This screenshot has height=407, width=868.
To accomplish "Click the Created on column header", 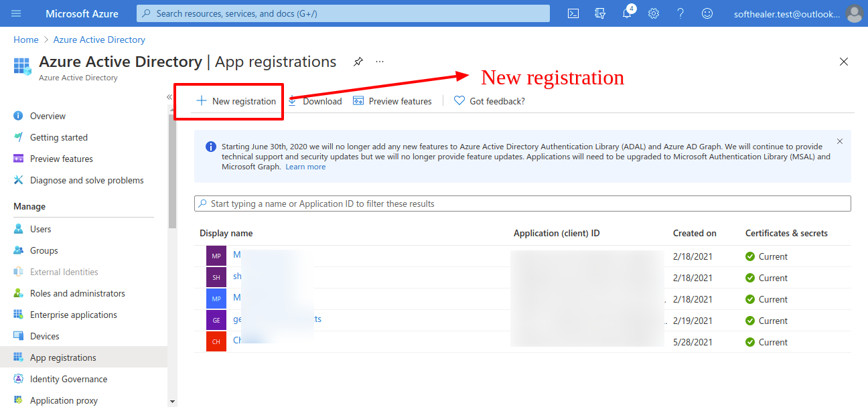I will [x=695, y=234].
